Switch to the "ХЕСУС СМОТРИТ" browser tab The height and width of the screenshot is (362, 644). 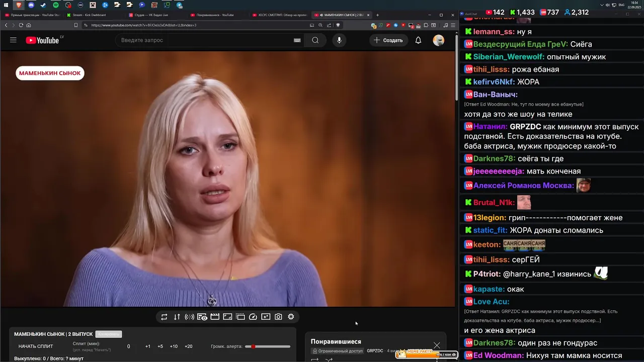(280, 15)
